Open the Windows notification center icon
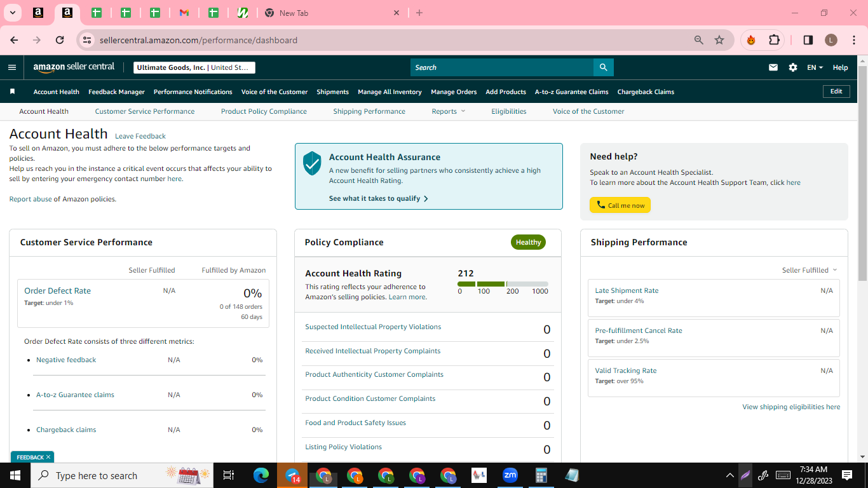 [847, 475]
